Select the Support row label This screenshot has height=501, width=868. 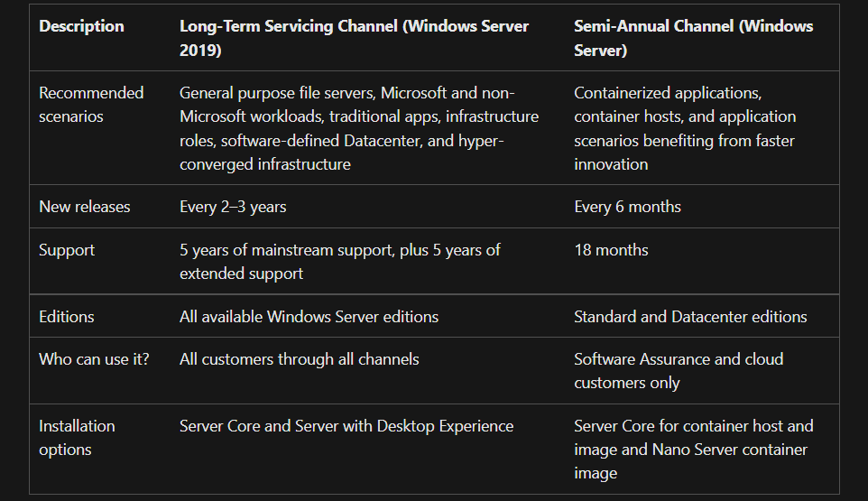click(x=67, y=250)
